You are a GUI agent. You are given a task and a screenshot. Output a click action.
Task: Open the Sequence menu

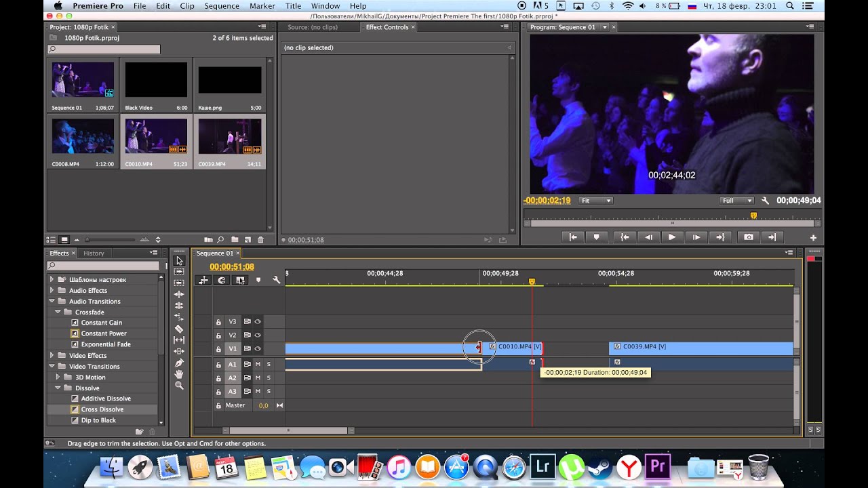222,6
